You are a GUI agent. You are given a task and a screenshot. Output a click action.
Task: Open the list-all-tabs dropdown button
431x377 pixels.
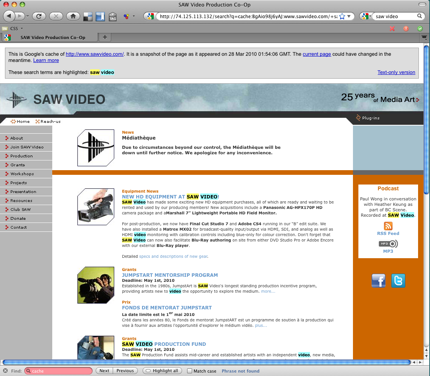[x=424, y=37]
